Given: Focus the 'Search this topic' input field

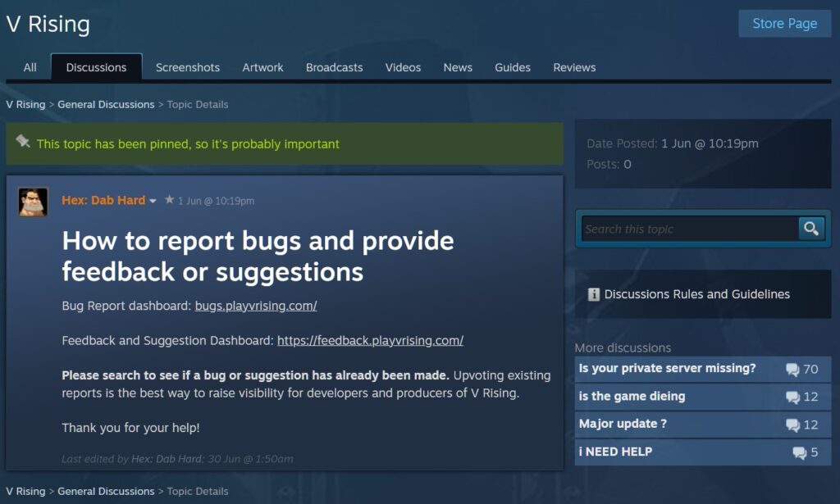Looking at the screenshot, I should pos(690,229).
